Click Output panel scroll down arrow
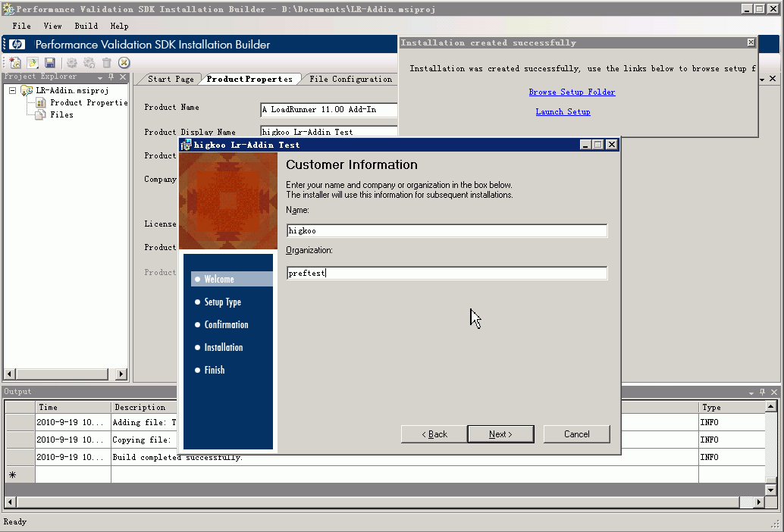784x532 pixels. click(770, 490)
